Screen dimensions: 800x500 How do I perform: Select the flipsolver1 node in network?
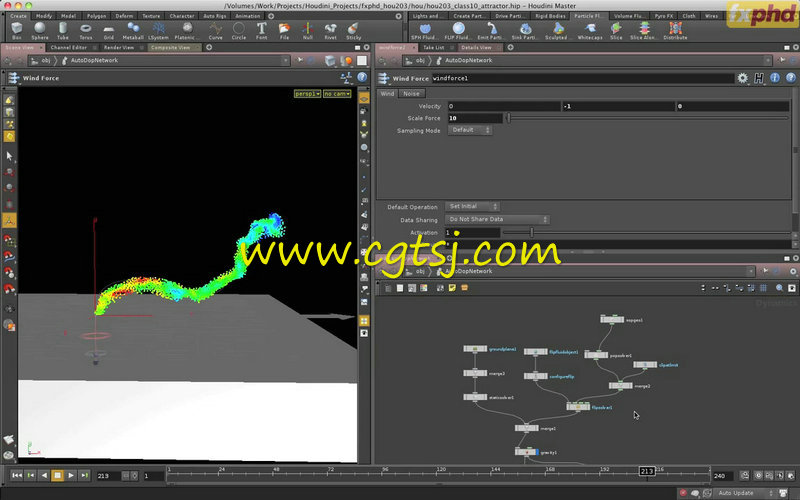(x=578, y=407)
